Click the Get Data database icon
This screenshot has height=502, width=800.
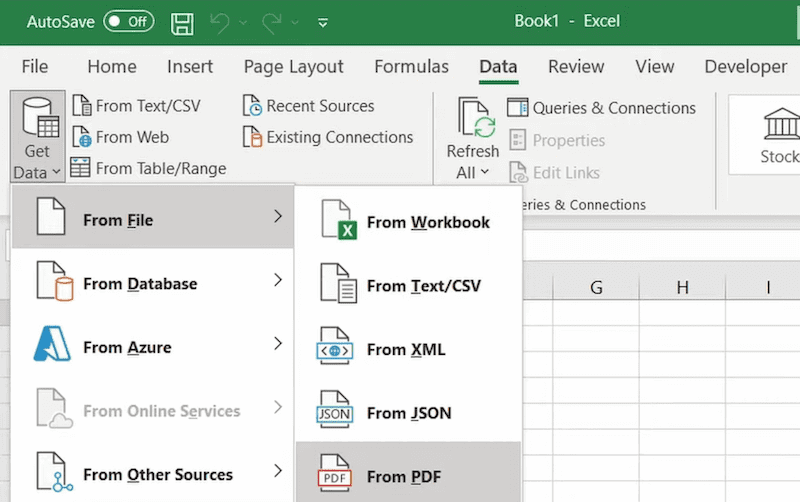tap(40, 118)
